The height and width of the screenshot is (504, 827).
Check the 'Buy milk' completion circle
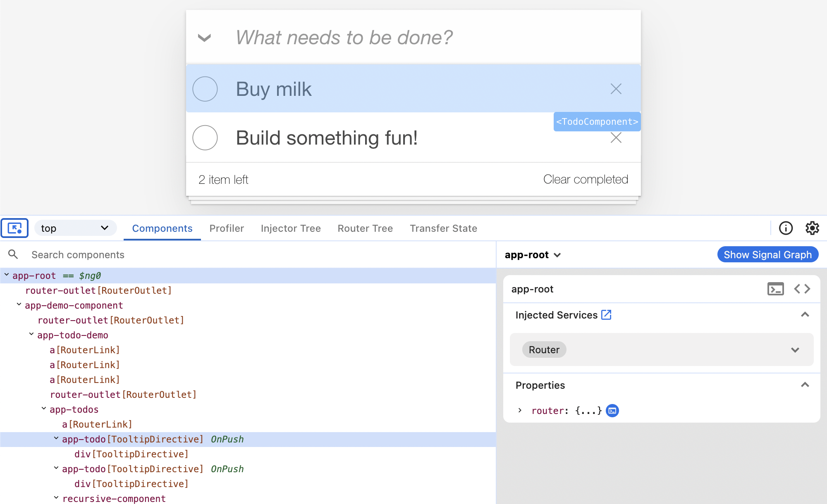point(205,89)
